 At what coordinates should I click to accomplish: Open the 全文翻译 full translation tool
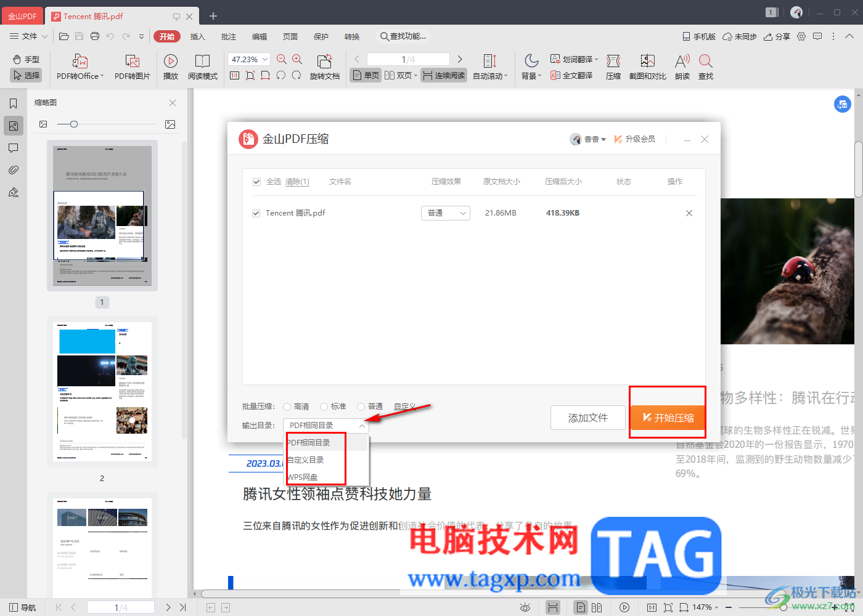click(x=571, y=75)
